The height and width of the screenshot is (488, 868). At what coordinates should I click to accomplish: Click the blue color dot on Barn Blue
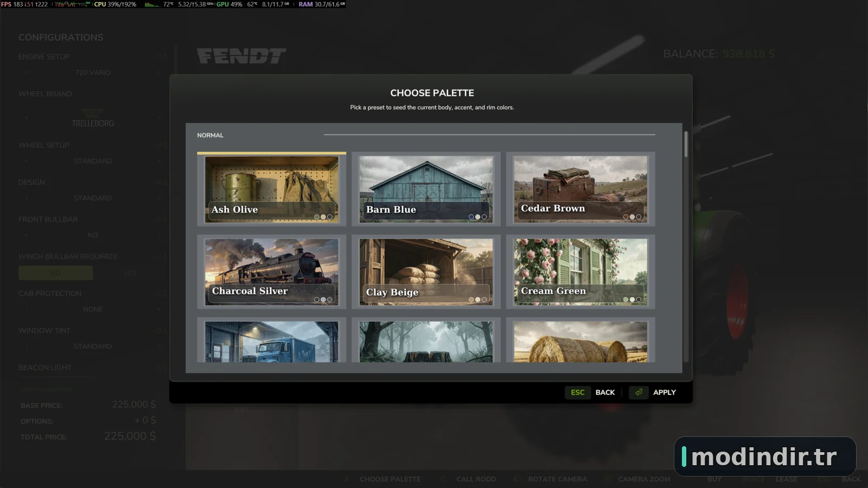[x=471, y=217]
